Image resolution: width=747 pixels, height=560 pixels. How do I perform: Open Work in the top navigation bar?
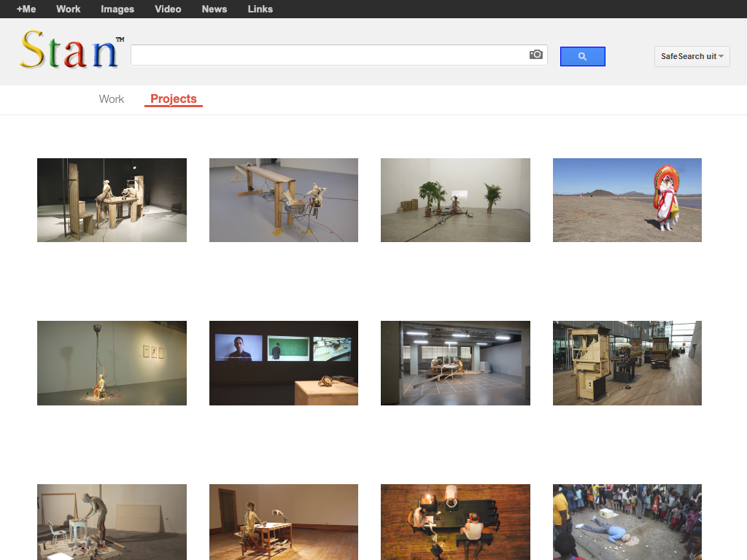coord(69,9)
